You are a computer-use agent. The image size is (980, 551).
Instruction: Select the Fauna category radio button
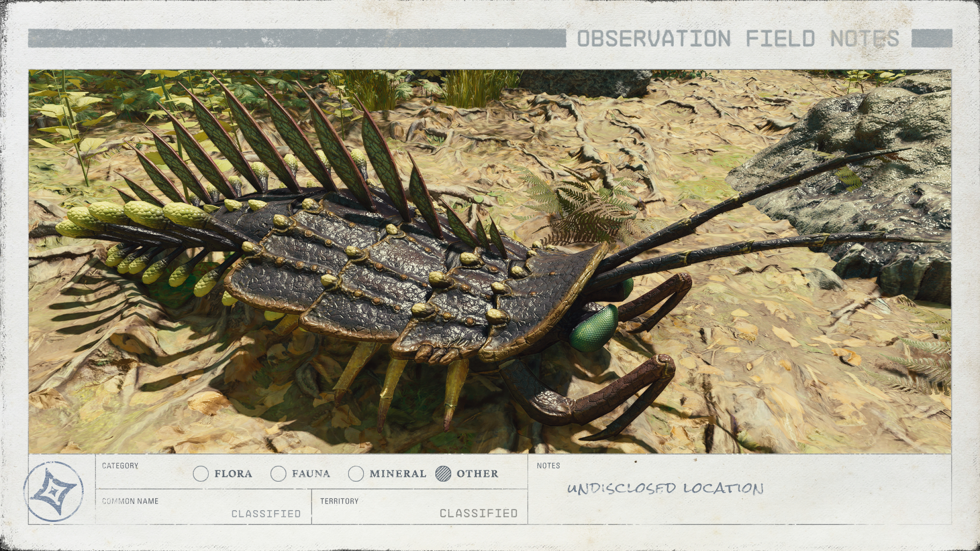point(278,473)
